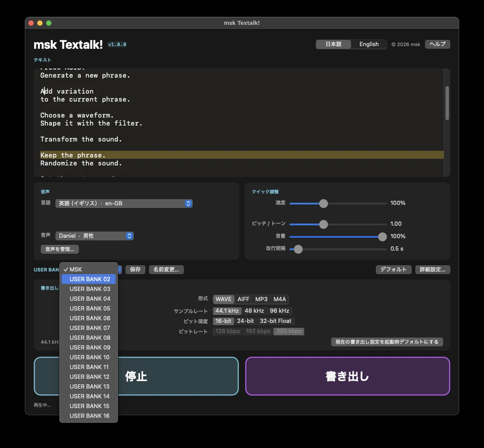
Task: Open the 言語 language dropdown en-GB
Action: coord(124,203)
